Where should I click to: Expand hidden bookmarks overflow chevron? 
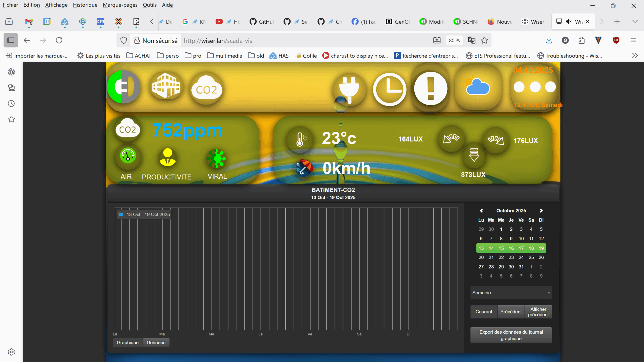635,56
